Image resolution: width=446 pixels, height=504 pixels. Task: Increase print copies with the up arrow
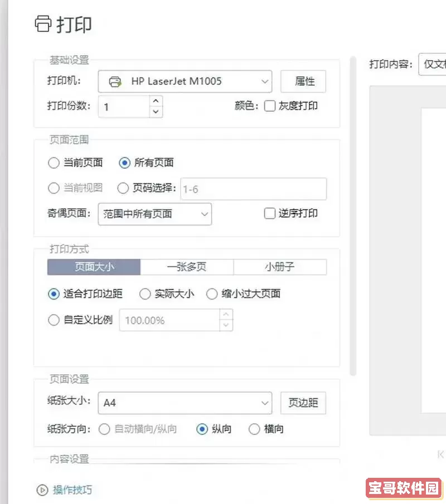point(156,101)
